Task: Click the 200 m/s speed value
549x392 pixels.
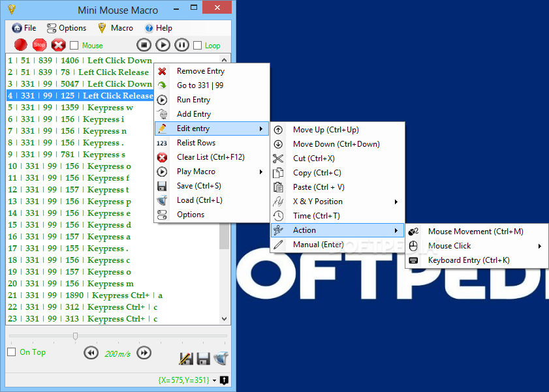Action: click(x=118, y=354)
